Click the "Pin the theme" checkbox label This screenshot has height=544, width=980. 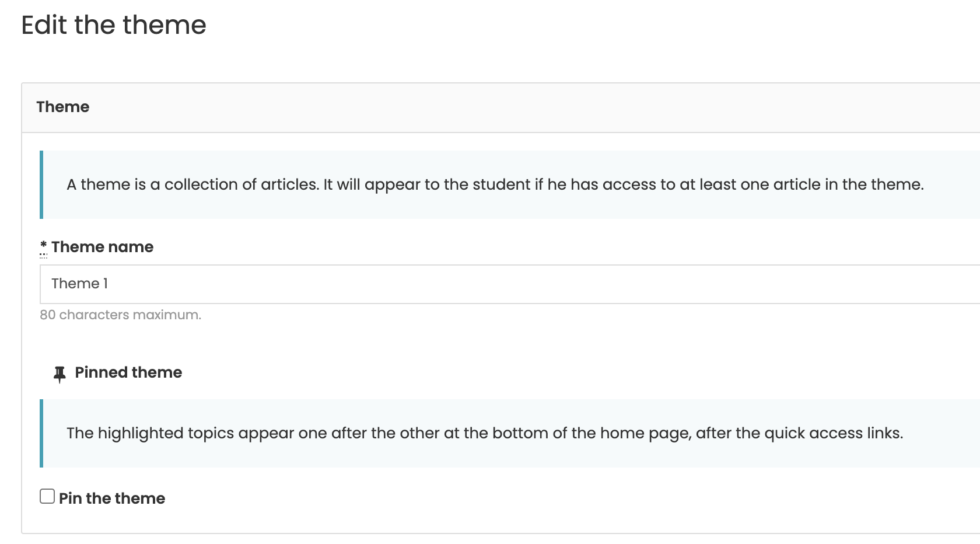click(112, 498)
